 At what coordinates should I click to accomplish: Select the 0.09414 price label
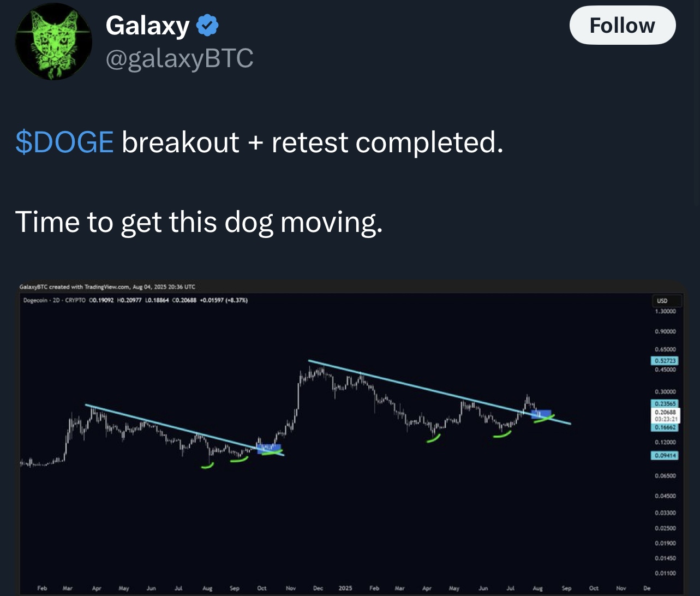click(x=664, y=455)
